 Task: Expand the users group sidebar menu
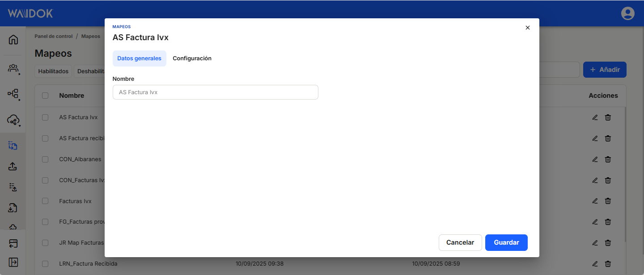13,68
